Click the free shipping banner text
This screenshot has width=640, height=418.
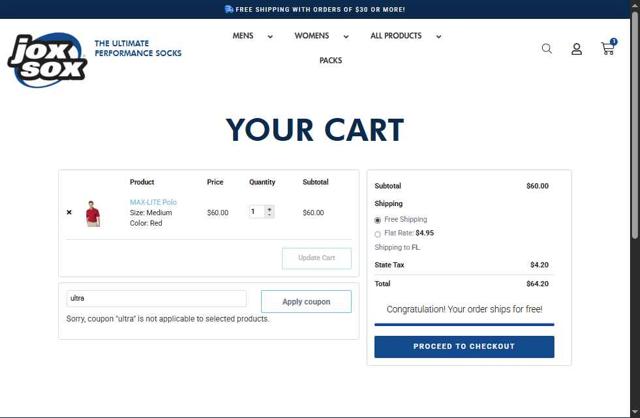pyautogui.click(x=320, y=9)
